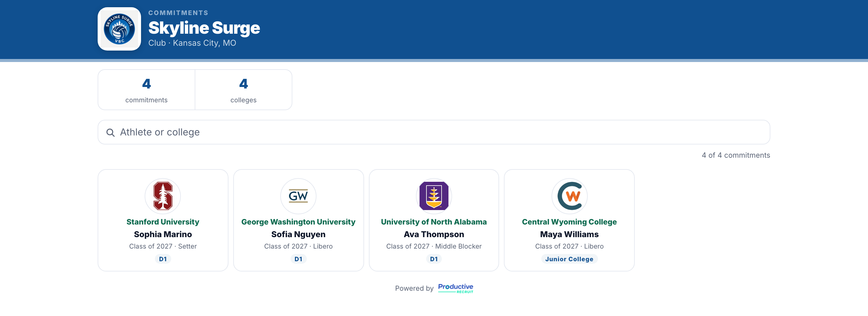Click Class of 2027 · Setter text

(x=163, y=246)
